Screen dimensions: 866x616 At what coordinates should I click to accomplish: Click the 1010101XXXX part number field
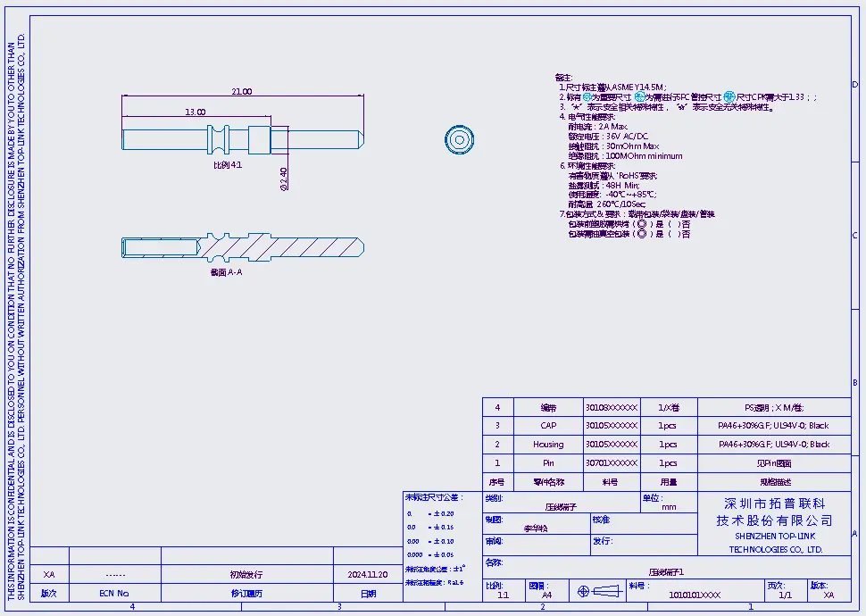(694, 594)
